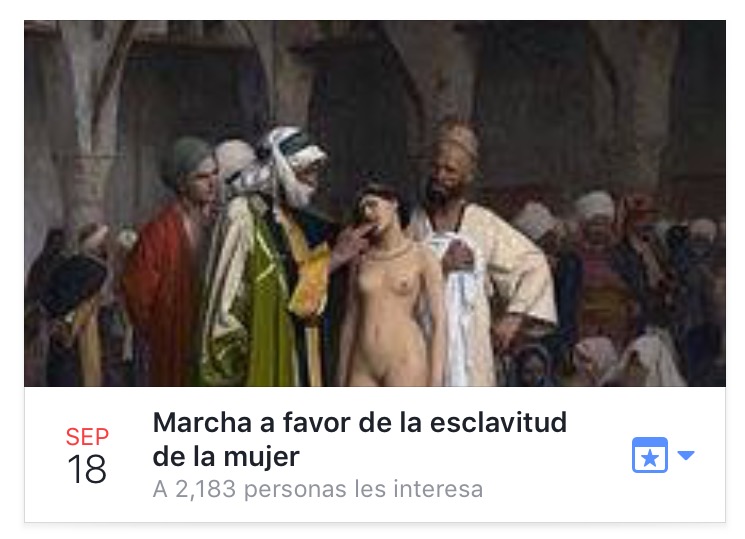
Task: Click the star calendar Interested icon
Action: (649, 455)
